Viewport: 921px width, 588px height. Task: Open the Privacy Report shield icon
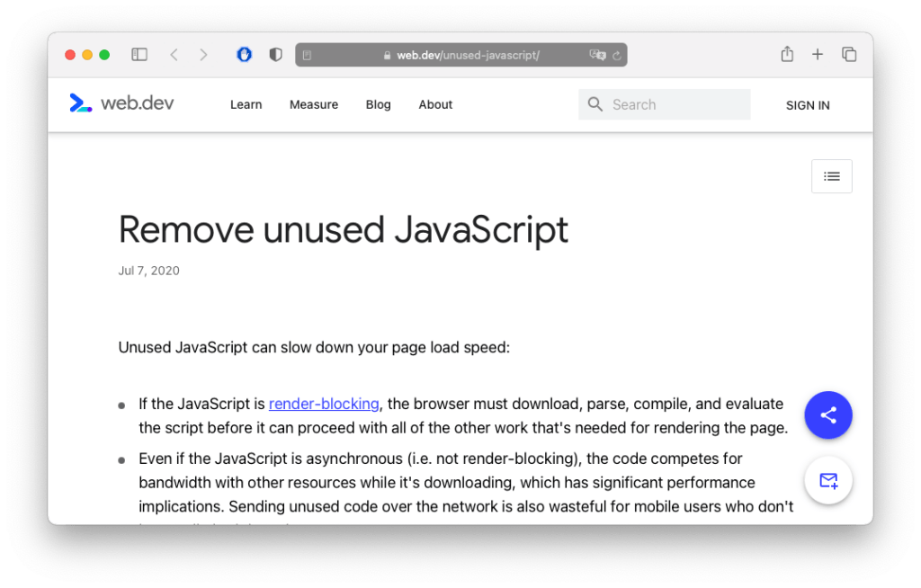tap(275, 54)
